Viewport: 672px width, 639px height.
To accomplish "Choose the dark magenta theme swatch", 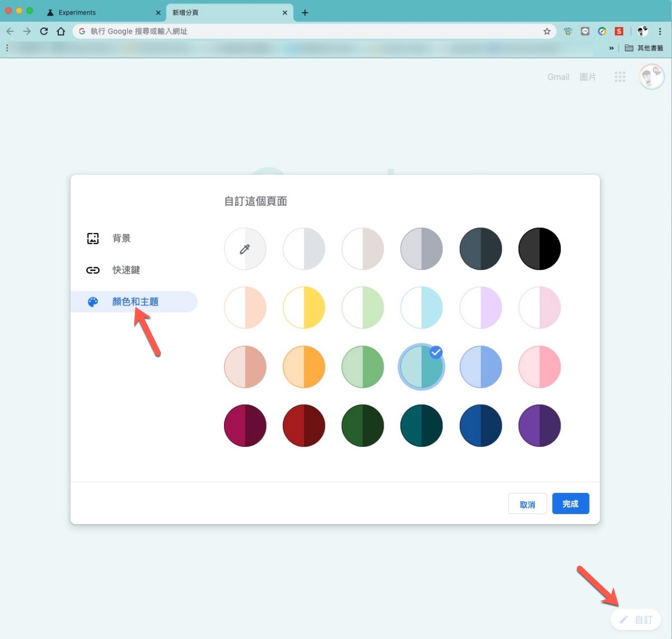I will [245, 426].
